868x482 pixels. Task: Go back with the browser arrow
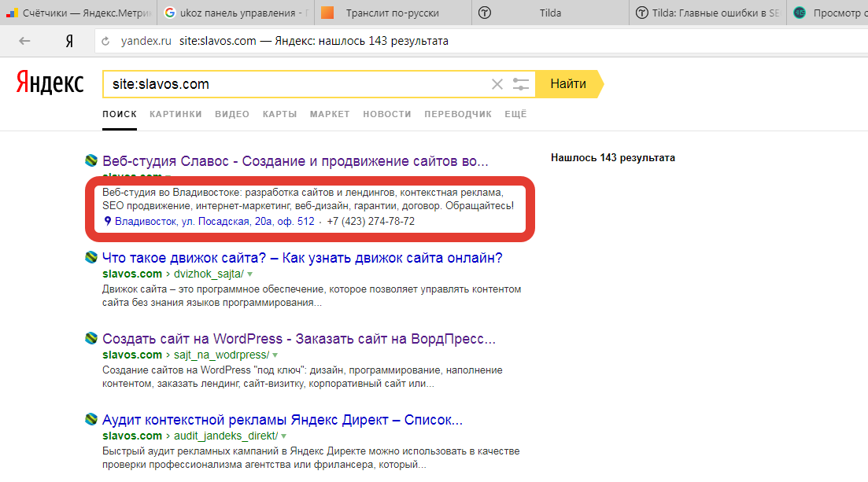pos(24,41)
